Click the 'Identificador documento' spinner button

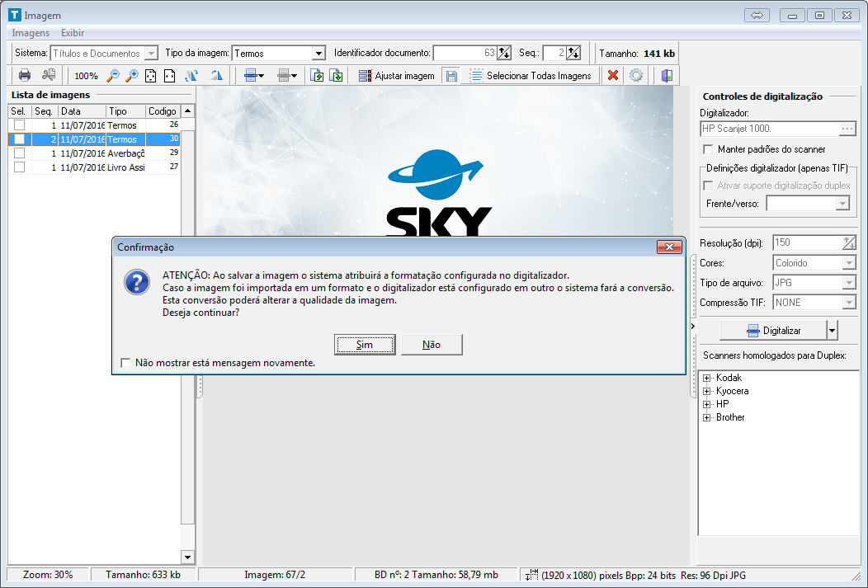tap(504, 53)
